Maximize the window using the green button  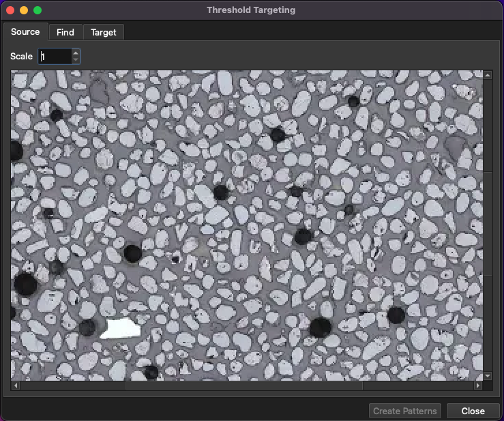click(x=38, y=10)
